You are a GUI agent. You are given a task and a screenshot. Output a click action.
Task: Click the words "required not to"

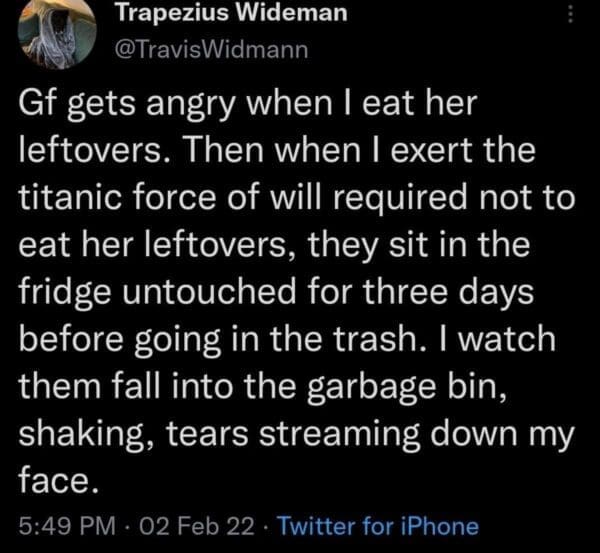tap(467, 196)
